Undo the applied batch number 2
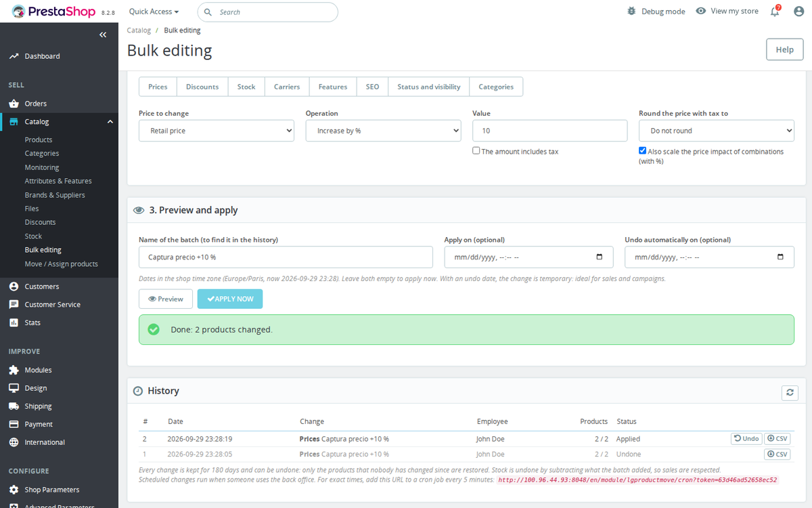The height and width of the screenshot is (508, 812). click(x=746, y=439)
